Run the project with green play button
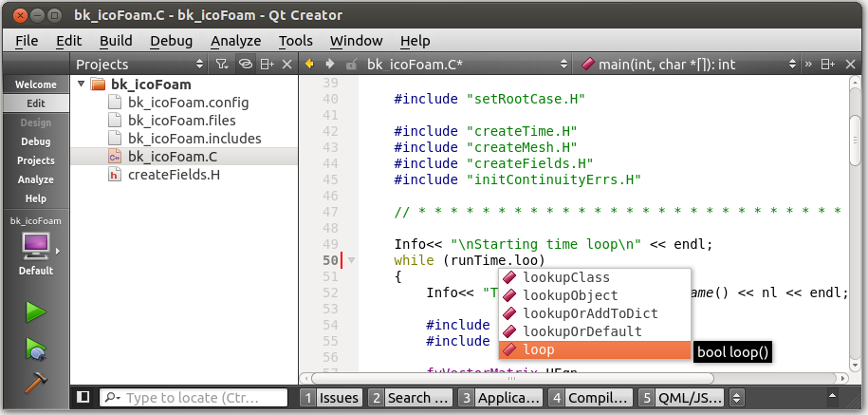 pos(36,311)
